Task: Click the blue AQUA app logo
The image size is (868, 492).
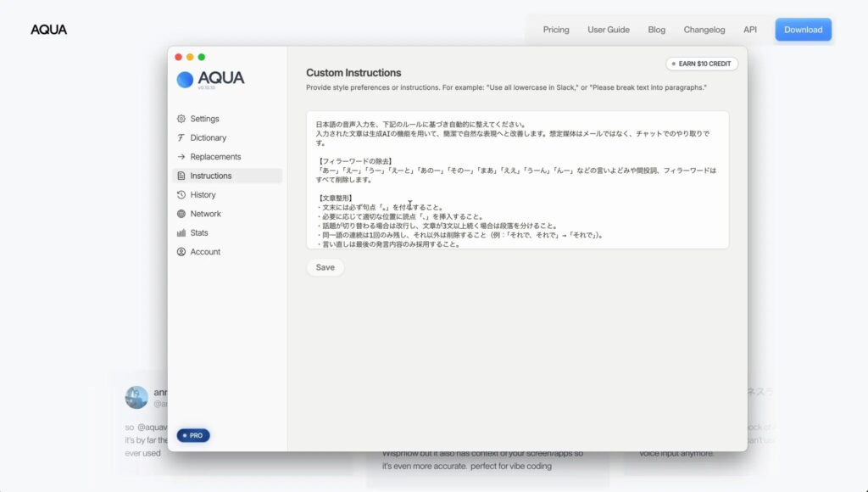Action: 185,79
